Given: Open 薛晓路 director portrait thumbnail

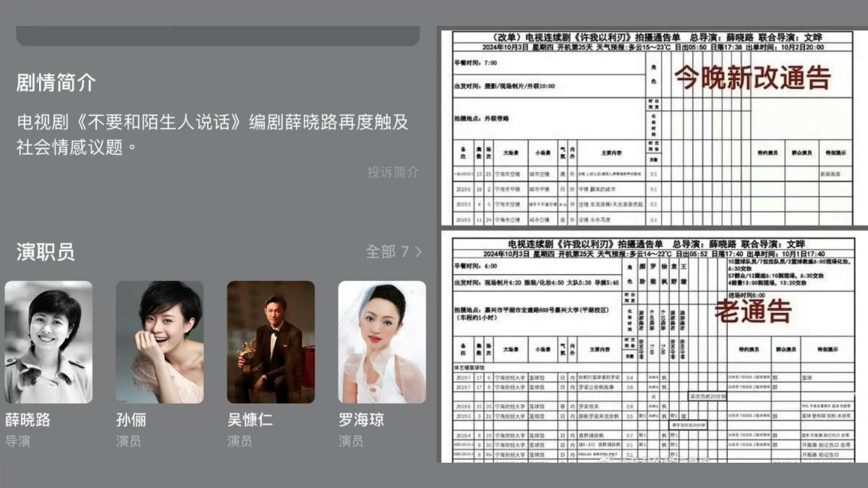Looking at the screenshot, I should 48,342.
